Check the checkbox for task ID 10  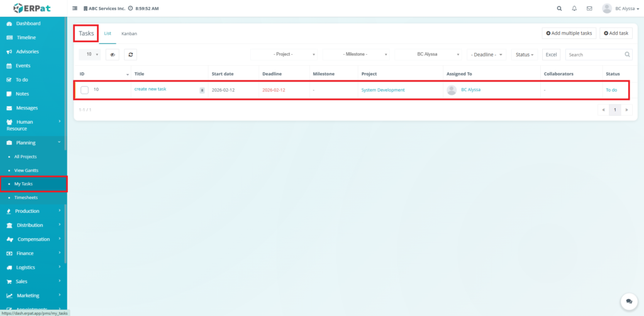(84, 90)
